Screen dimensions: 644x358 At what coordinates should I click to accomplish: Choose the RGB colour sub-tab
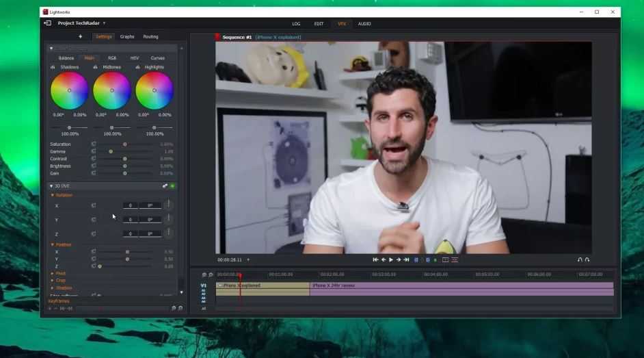pos(112,58)
